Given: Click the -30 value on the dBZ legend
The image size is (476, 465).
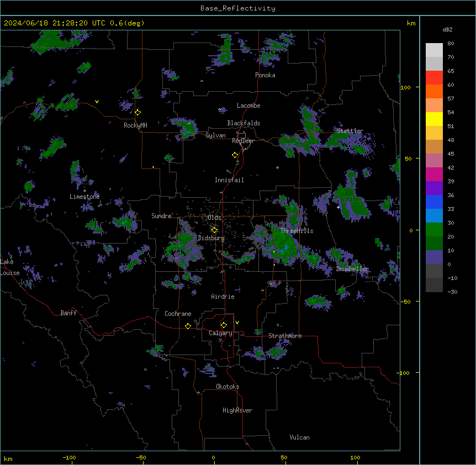Looking at the screenshot, I should point(452,292).
